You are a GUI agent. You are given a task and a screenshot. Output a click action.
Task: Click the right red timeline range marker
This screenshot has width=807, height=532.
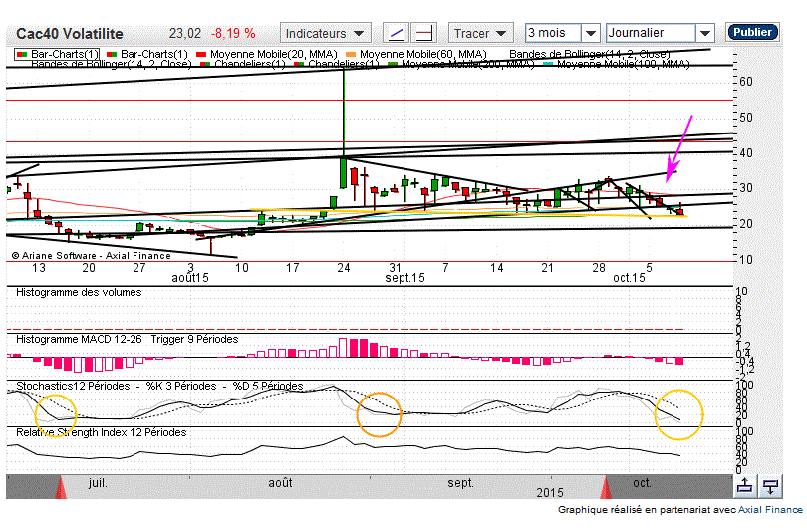[x=606, y=487]
